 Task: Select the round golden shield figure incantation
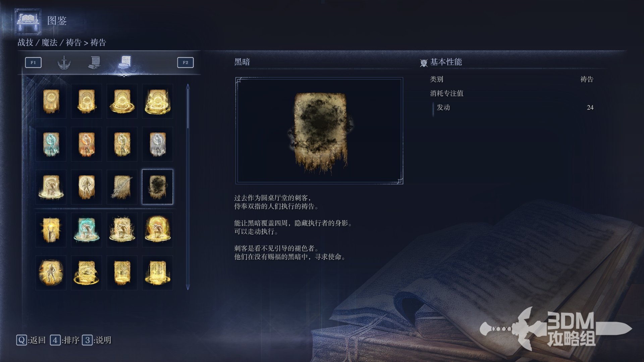pyautogui.click(x=51, y=273)
